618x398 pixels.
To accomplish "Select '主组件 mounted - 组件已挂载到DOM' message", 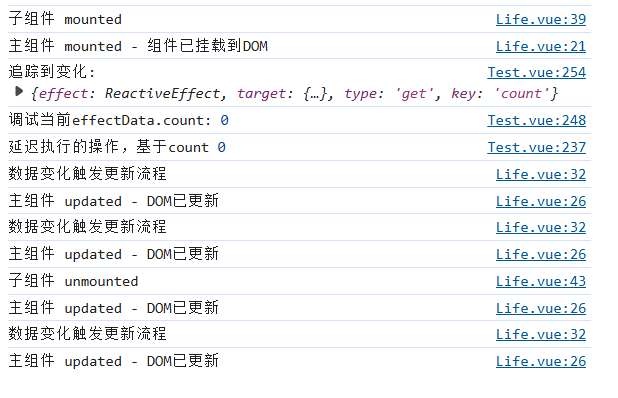I will tap(138, 46).
